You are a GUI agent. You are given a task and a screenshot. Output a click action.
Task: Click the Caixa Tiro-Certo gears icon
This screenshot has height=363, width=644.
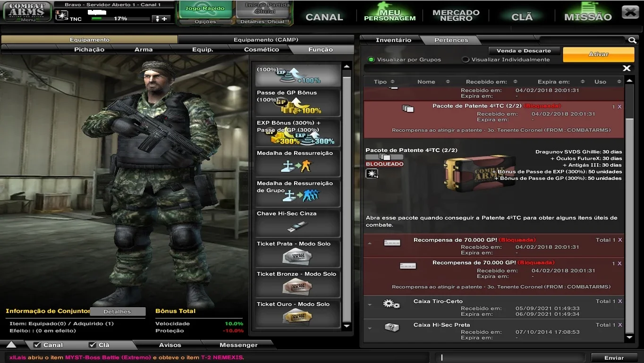pos(391,304)
